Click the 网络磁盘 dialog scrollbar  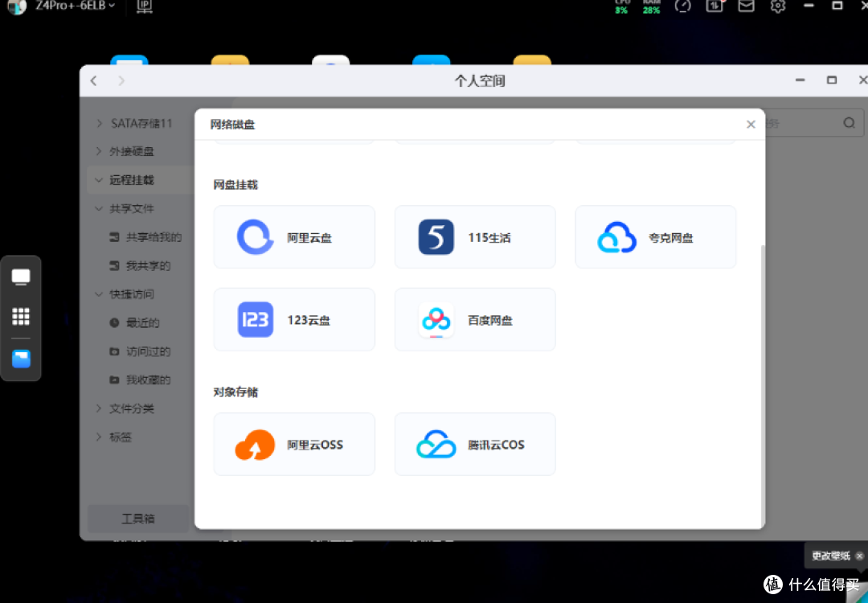(763, 385)
